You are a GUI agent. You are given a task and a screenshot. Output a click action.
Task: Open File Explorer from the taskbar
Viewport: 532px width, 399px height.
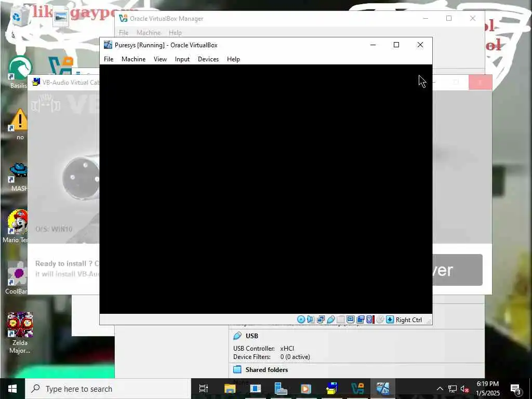(x=230, y=389)
